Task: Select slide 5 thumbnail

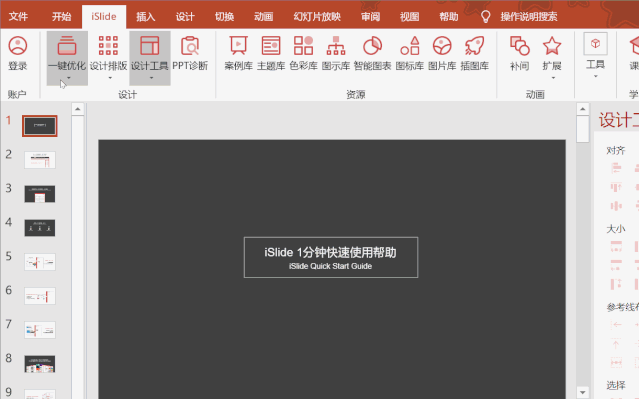Action: tap(40, 262)
